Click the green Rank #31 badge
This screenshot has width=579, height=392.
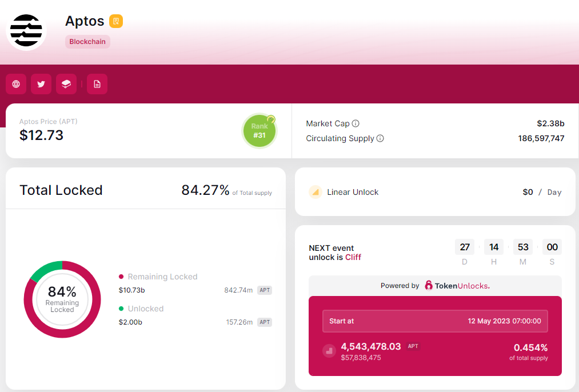point(259,131)
